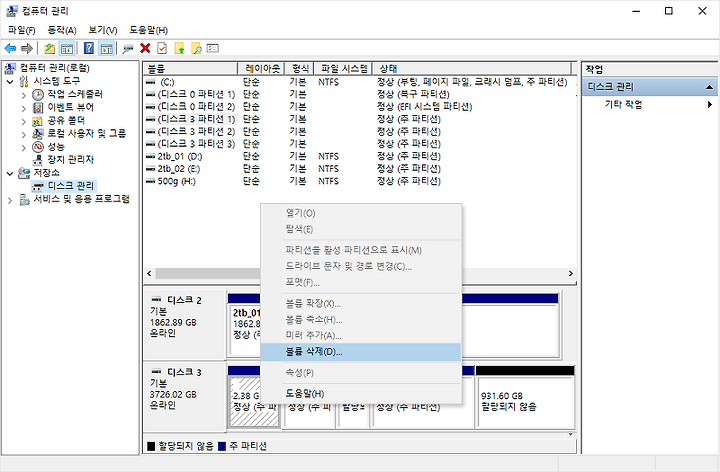The image size is (720, 472).
Task: Collapse the 저장소 tree node
Action: [10, 173]
